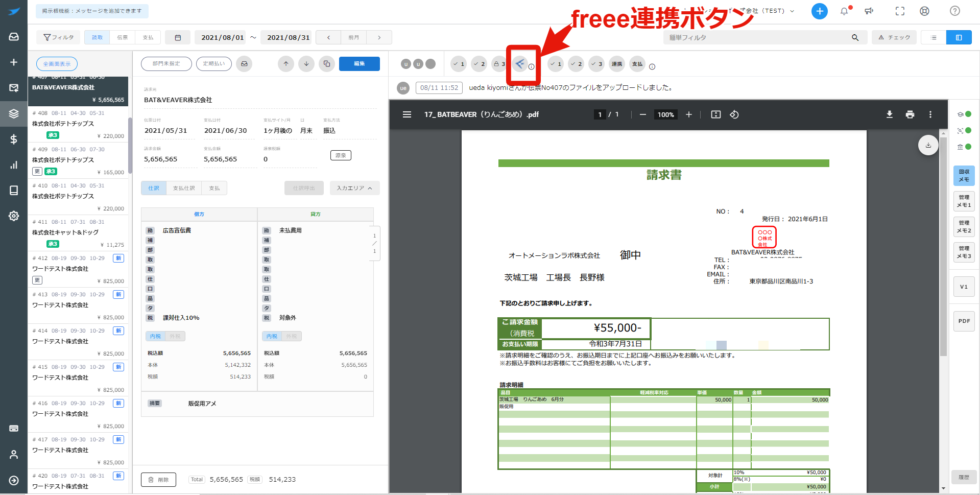Image resolution: width=980 pixels, height=495 pixels.
Task: Open the dollar payments icon in the sidebar
Action: tap(14, 139)
